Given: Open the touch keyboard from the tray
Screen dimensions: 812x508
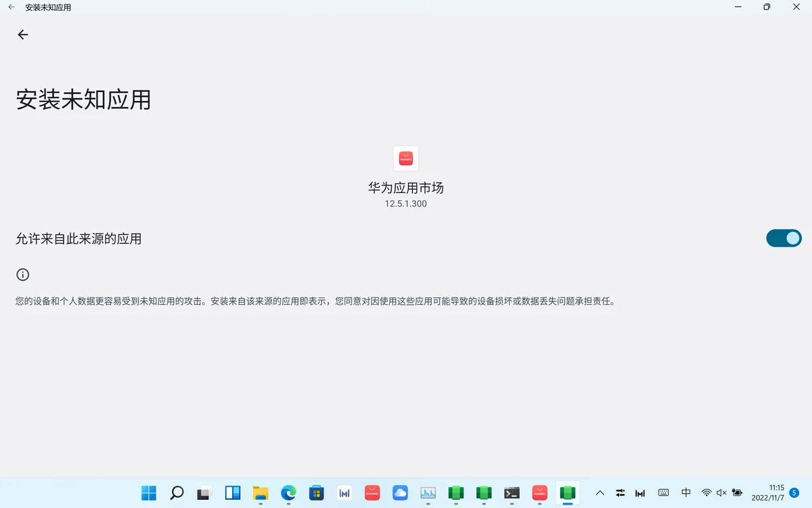Looking at the screenshot, I should 664,493.
